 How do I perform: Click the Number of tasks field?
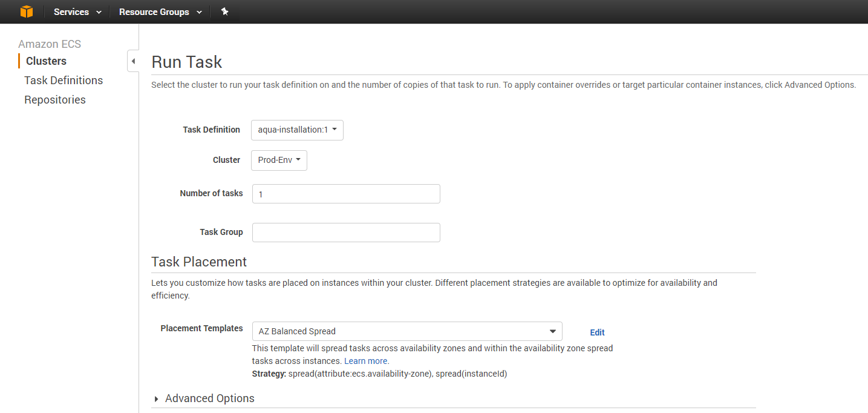point(346,194)
